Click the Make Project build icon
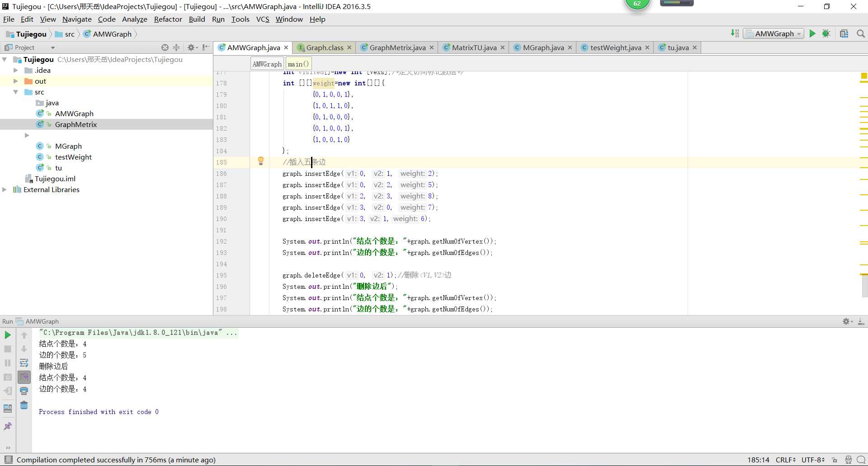Image resolution: width=868 pixels, height=466 pixels. click(x=735, y=34)
